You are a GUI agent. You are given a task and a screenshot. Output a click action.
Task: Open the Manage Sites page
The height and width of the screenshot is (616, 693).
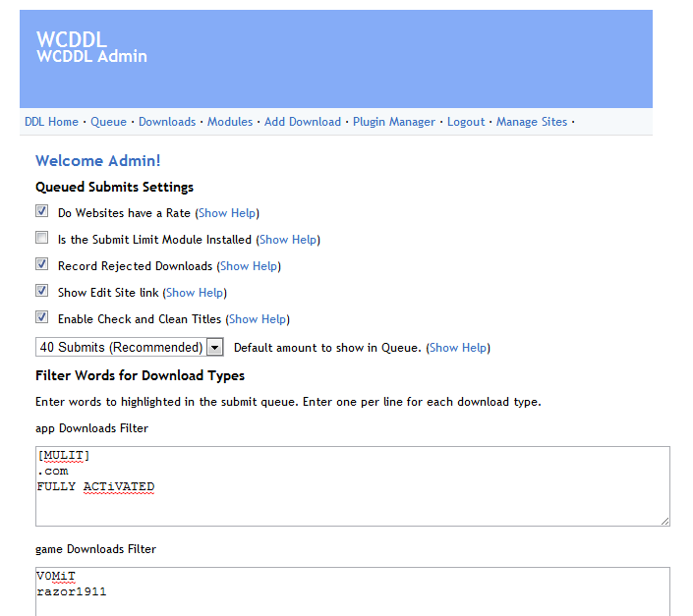point(532,122)
